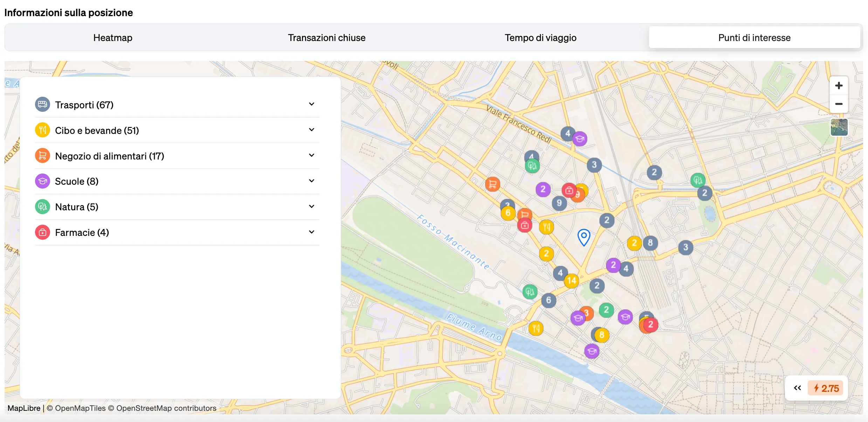Click the yellow cluster marker 14
This screenshot has height=422, width=868.
tap(571, 281)
